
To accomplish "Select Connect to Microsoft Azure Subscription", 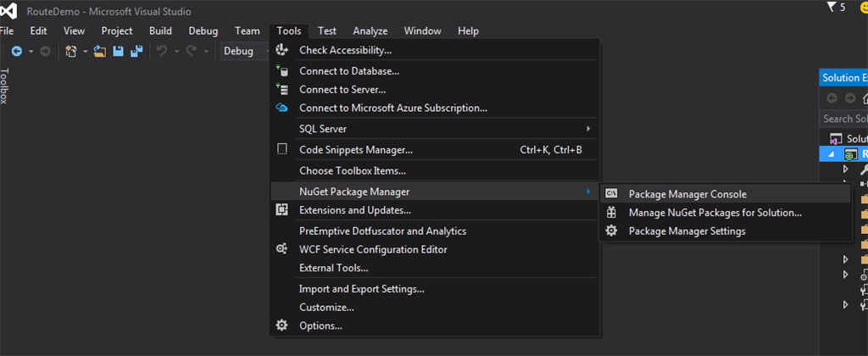I will click(x=392, y=108).
